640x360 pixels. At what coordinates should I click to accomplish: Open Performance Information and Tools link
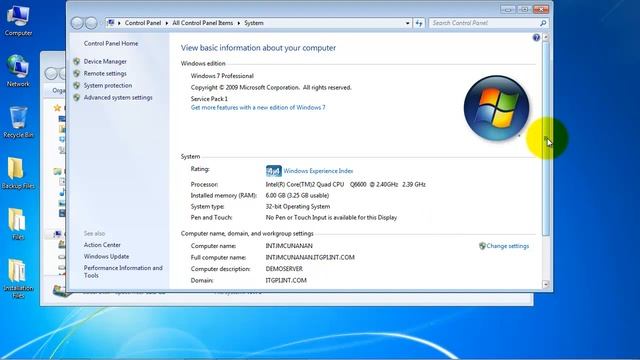(x=123, y=271)
